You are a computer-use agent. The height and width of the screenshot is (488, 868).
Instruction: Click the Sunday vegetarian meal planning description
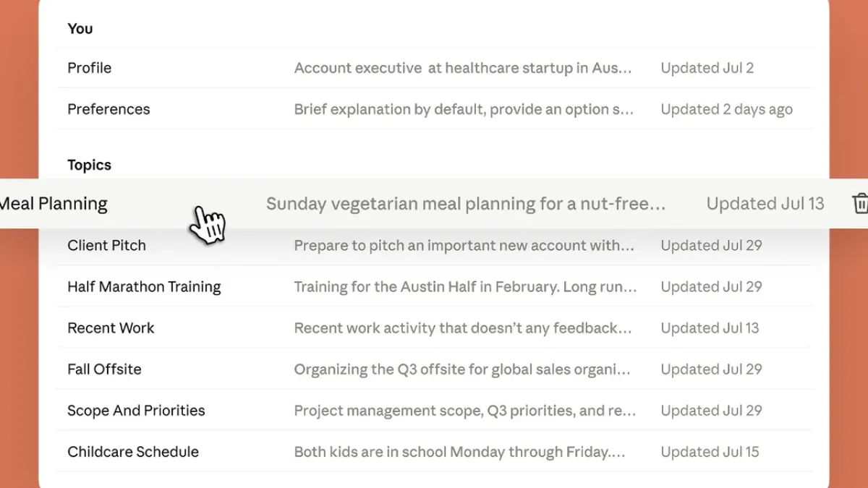[x=466, y=204]
